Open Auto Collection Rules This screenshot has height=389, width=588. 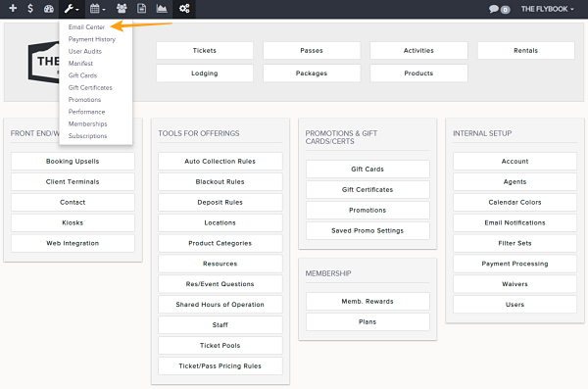coord(220,162)
